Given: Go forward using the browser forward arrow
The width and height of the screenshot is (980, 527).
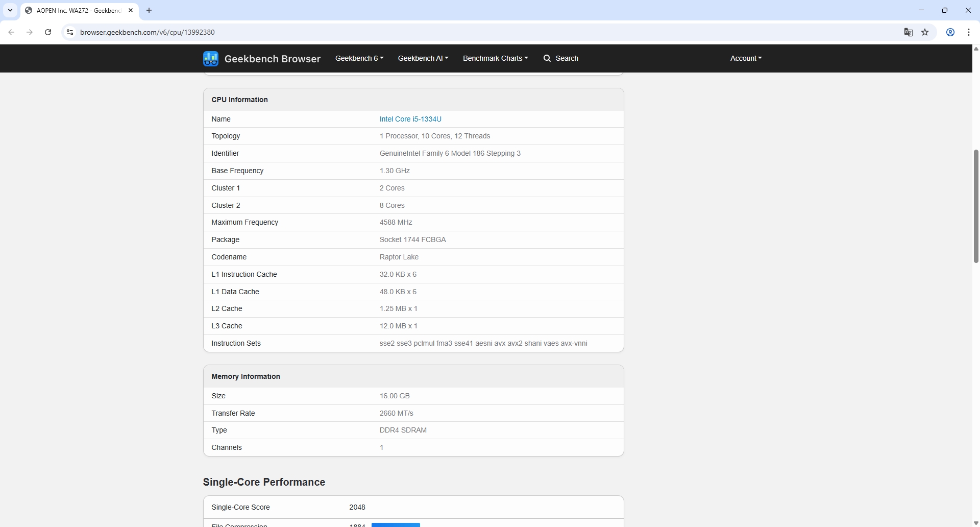Looking at the screenshot, I should pyautogui.click(x=30, y=32).
